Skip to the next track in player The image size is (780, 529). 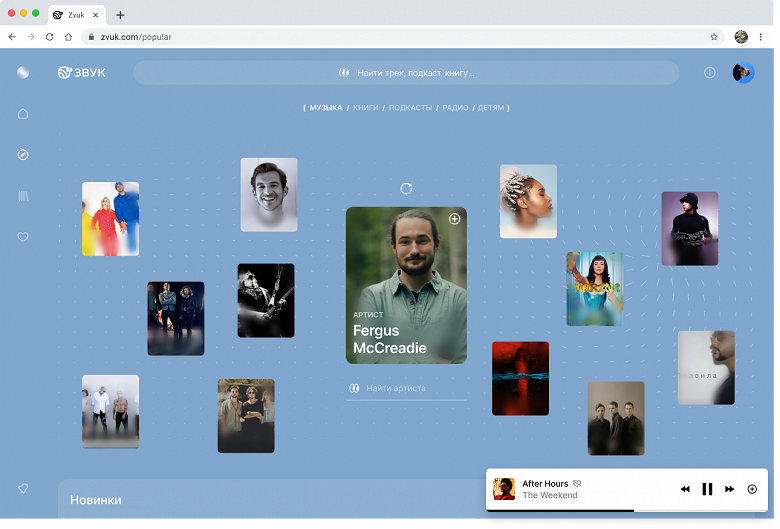(729, 489)
